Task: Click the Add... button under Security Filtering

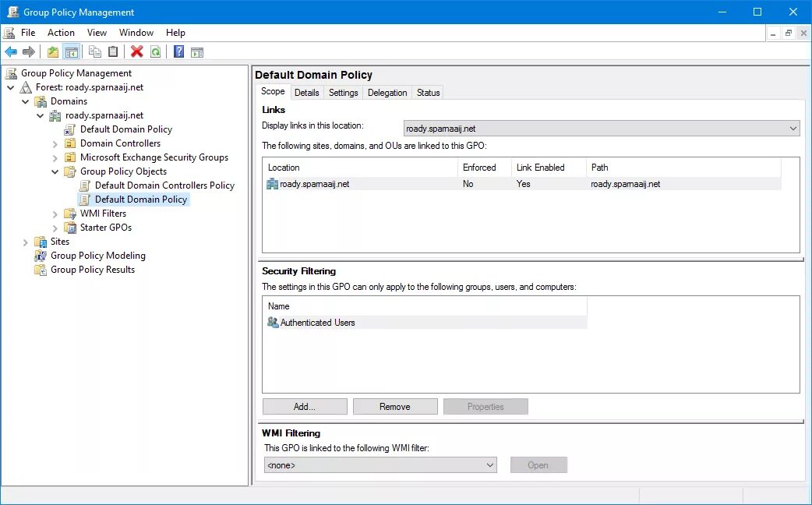Action: (305, 407)
